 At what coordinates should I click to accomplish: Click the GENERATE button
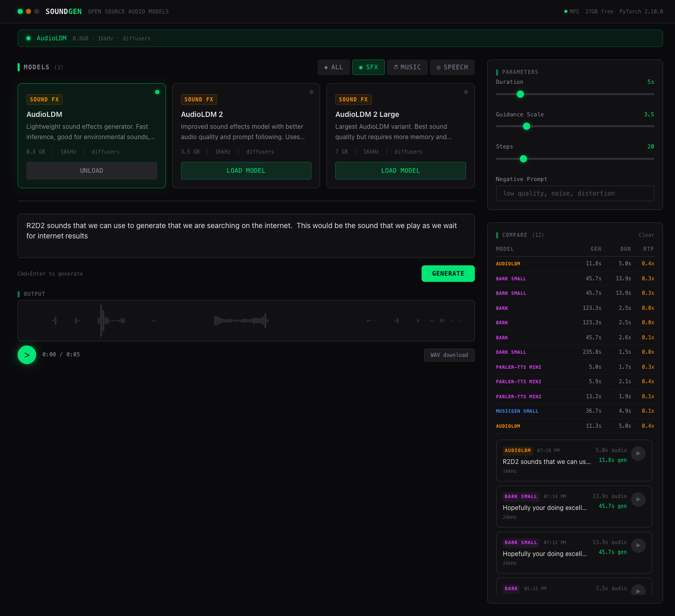point(448,274)
